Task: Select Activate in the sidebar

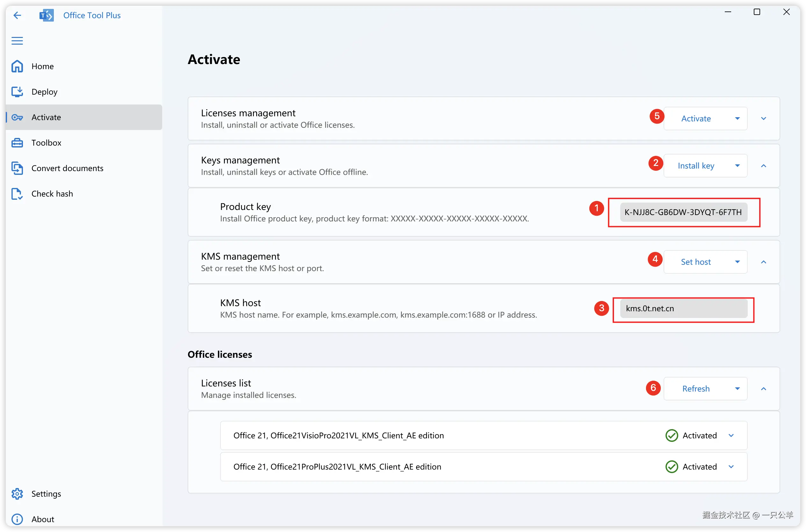Action: pos(47,117)
